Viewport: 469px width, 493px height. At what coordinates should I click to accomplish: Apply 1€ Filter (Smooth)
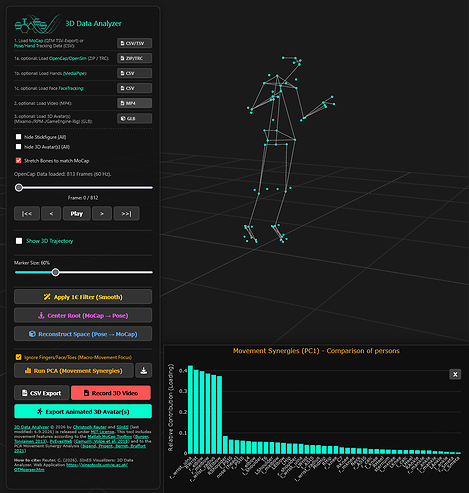point(83,297)
